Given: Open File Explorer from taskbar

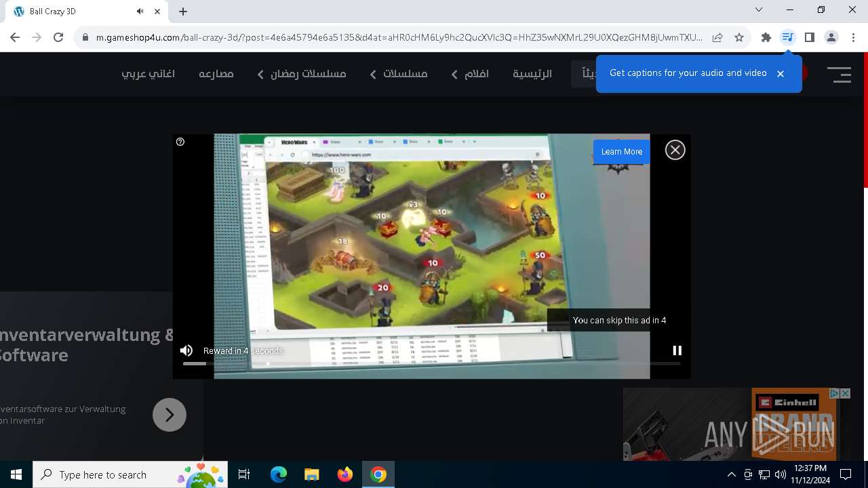Looking at the screenshot, I should point(311,474).
